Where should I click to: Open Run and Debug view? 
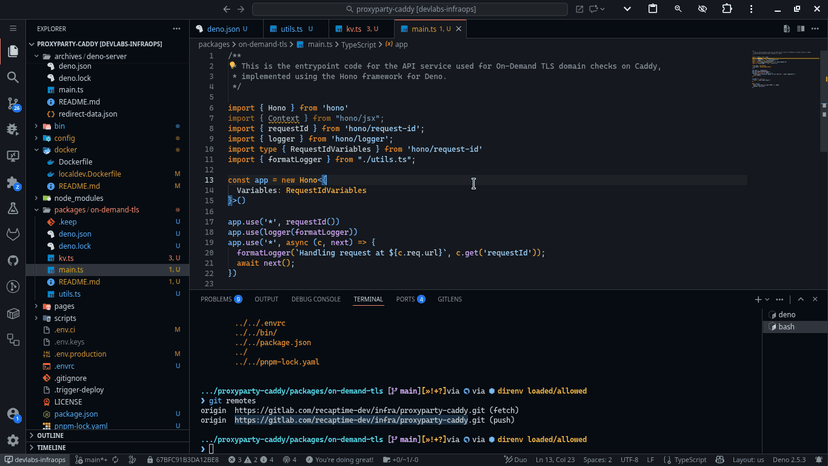click(13, 129)
